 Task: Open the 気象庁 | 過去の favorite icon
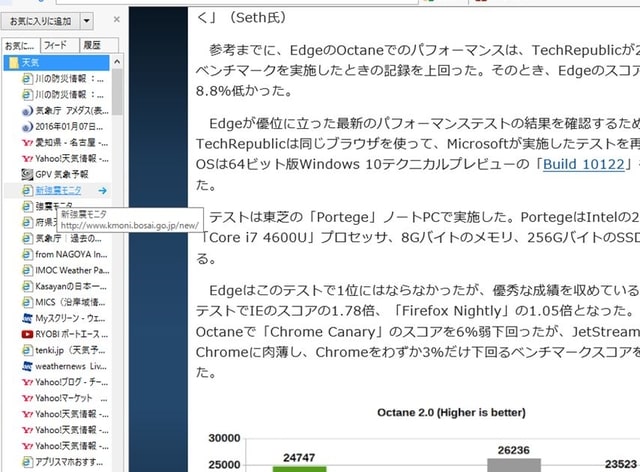point(27,238)
